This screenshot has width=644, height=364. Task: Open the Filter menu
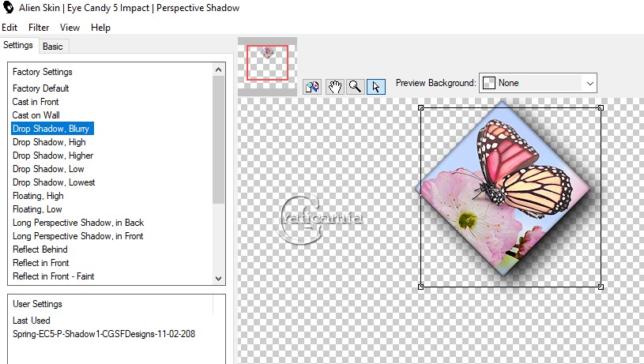tap(39, 28)
